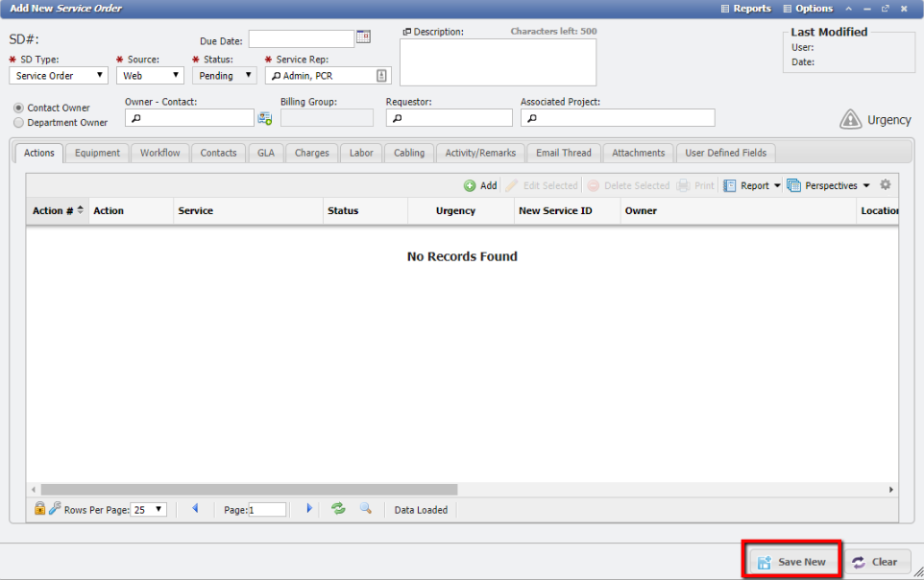Click the lock icon in grid footer

39,509
